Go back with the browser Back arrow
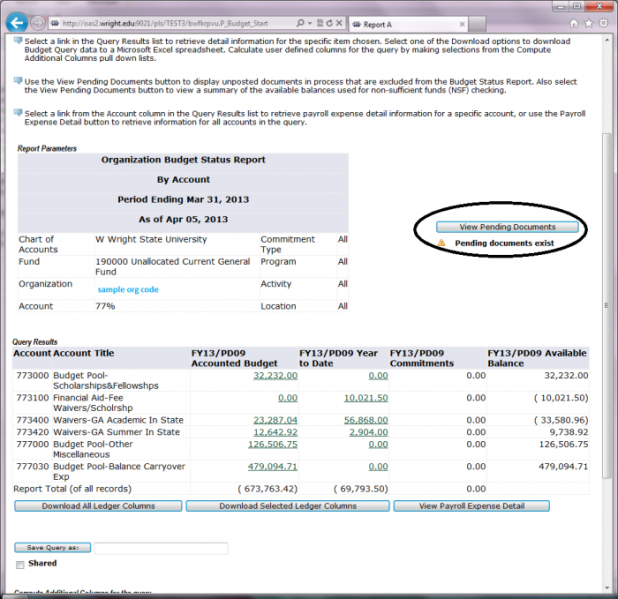 click(17, 23)
